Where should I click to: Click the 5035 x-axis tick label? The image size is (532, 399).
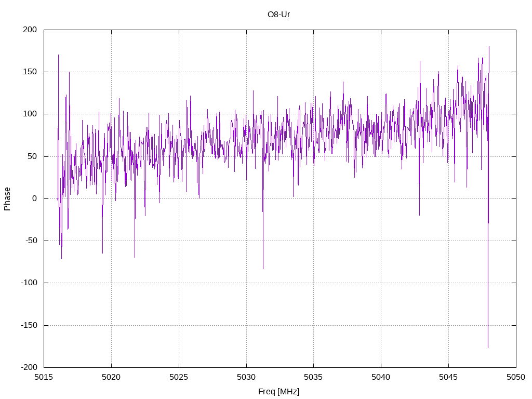click(313, 377)
